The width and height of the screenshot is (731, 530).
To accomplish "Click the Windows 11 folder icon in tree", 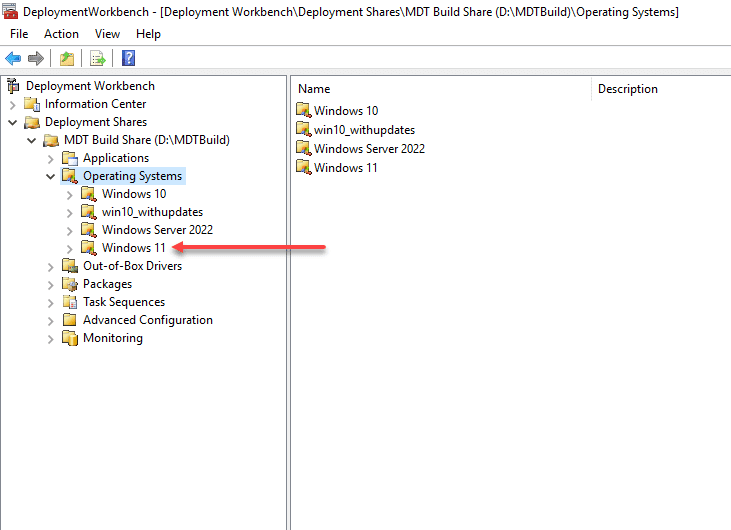I will [x=89, y=248].
